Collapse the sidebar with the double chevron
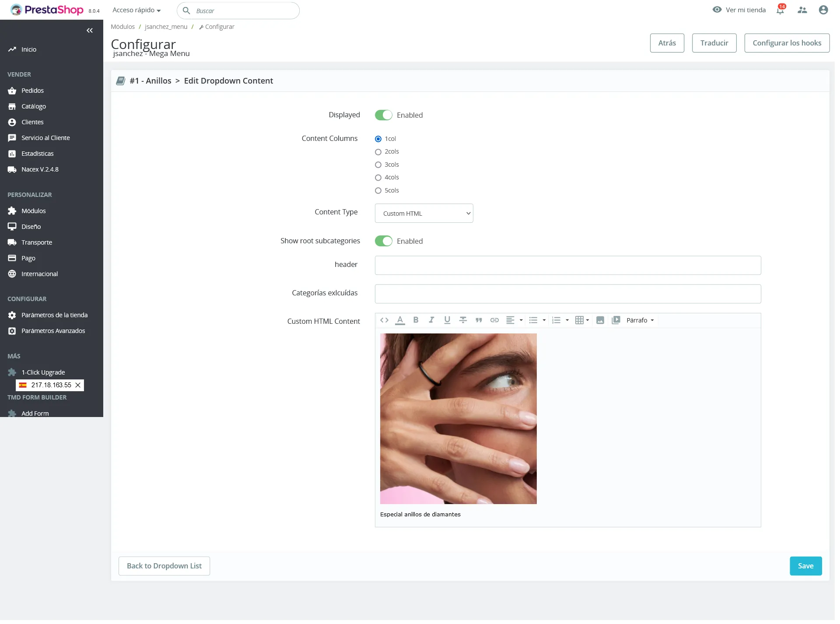 90,30
